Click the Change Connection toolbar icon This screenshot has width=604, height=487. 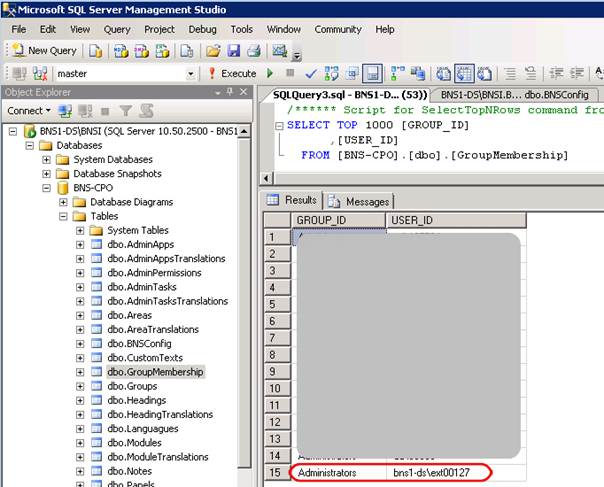[40, 73]
